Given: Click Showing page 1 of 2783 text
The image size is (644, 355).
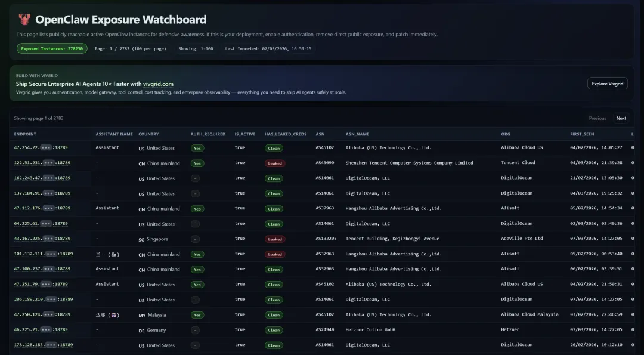Looking at the screenshot, I should [x=39, y=118].
